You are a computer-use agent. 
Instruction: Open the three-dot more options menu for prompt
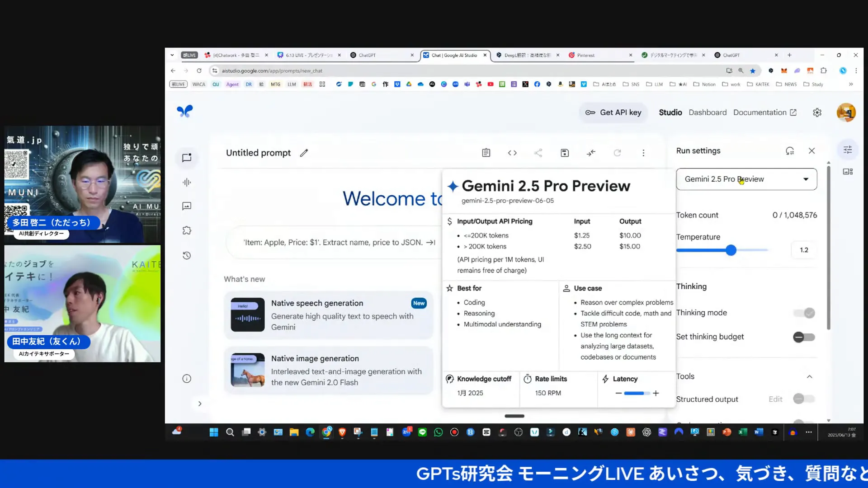(643, 153)
